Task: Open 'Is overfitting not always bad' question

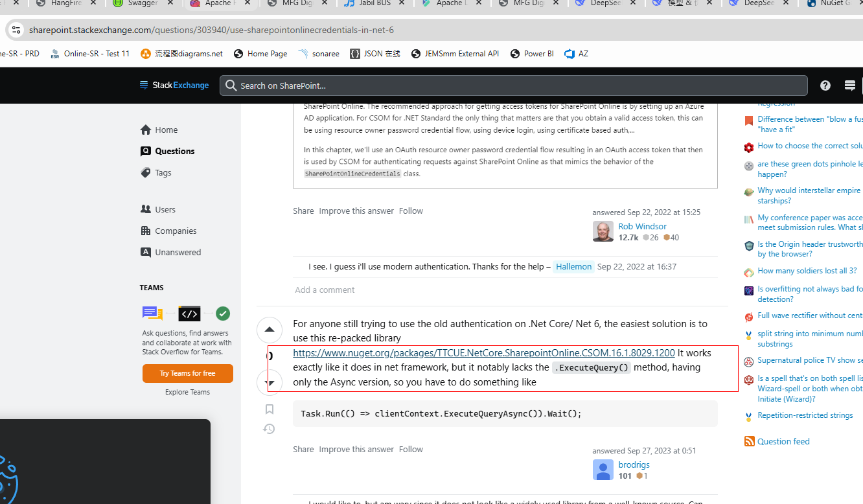Action: [x=810, y=294]
